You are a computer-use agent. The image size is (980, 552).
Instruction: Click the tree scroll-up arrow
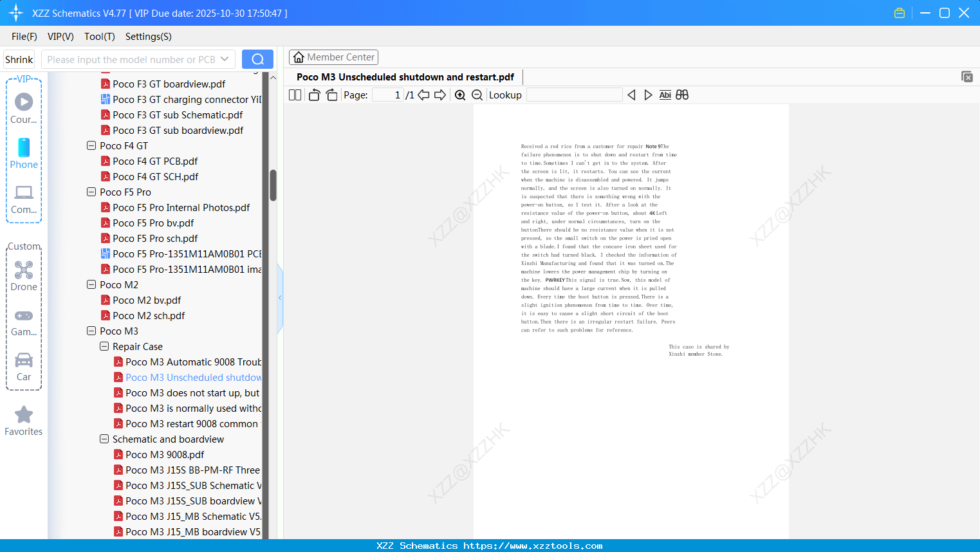[273, 78]
